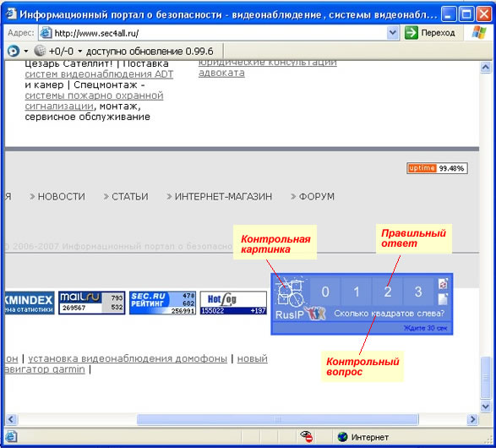Click upper small icon in RusIP widget

[443, 283]
